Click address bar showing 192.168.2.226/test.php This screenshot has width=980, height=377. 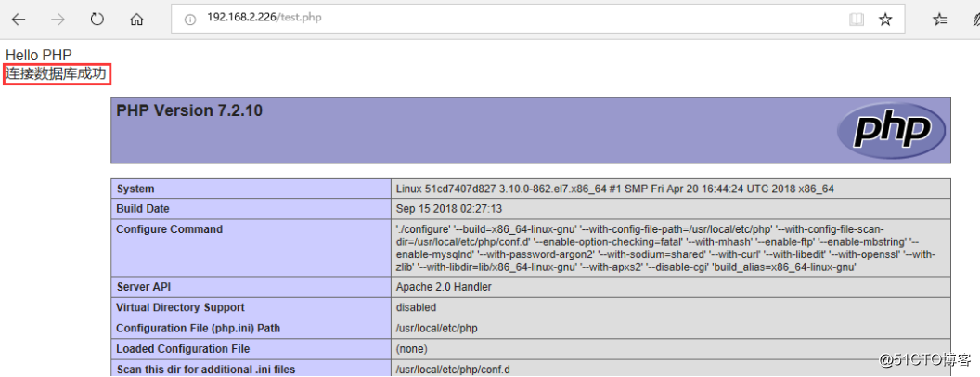pyautogui.click(x=538, y=19)
